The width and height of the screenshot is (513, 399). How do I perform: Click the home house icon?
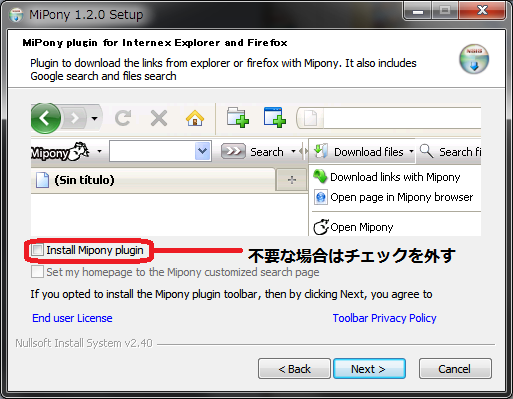[195, 118]
